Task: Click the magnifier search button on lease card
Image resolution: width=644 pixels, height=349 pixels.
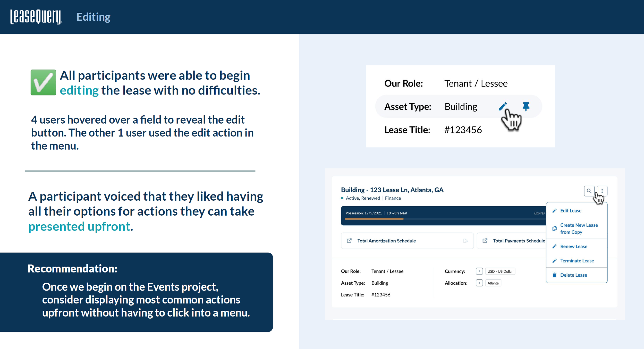Action: (589, 191)
